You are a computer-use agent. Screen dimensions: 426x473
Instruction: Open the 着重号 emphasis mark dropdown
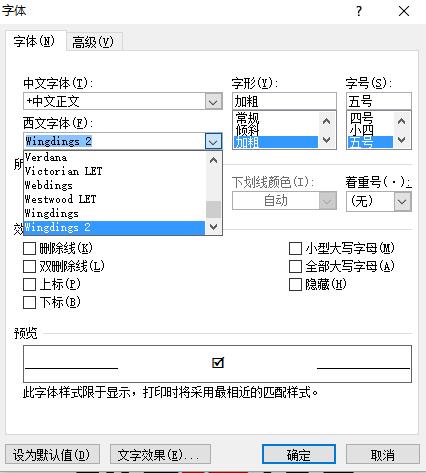tap(402, 202)
